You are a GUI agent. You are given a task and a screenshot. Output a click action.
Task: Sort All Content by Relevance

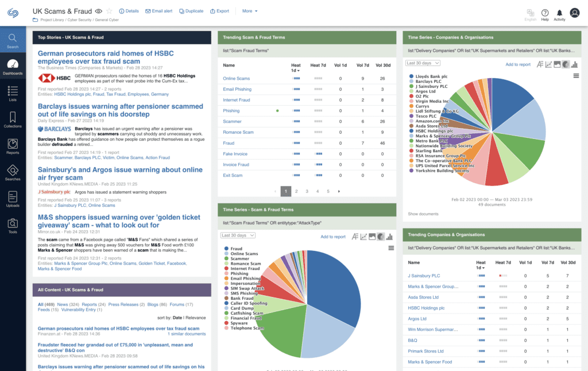[195, 318]
